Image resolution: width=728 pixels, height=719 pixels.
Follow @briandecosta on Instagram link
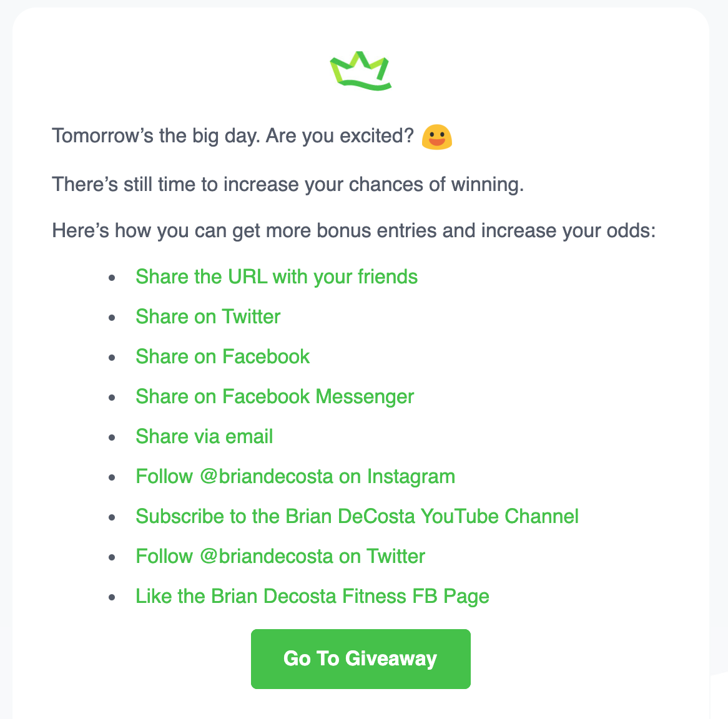[x=295, y=477]
